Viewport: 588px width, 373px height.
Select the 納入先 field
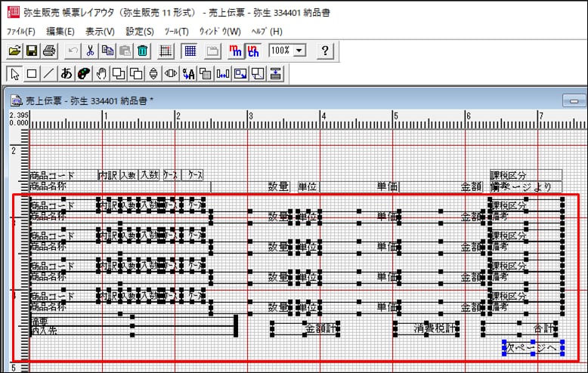click(x=132, y=331)
